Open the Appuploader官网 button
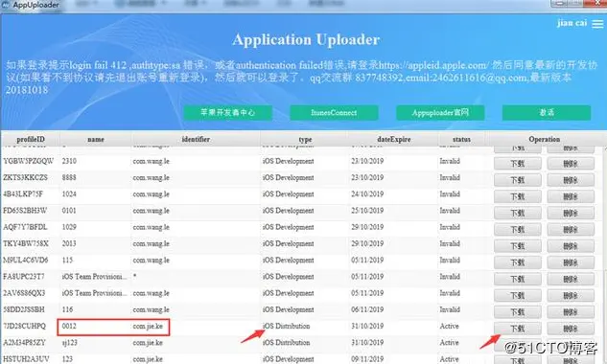 click(440, 113)
